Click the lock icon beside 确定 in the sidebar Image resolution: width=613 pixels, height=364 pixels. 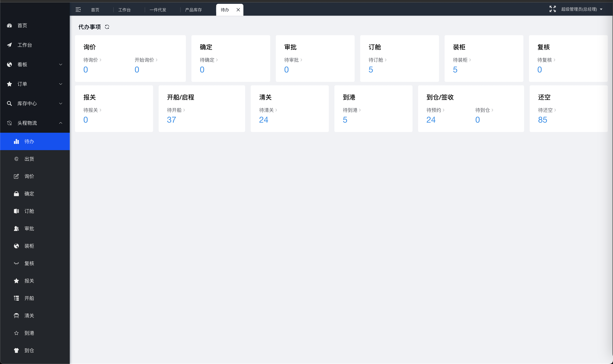coord(16,194)
